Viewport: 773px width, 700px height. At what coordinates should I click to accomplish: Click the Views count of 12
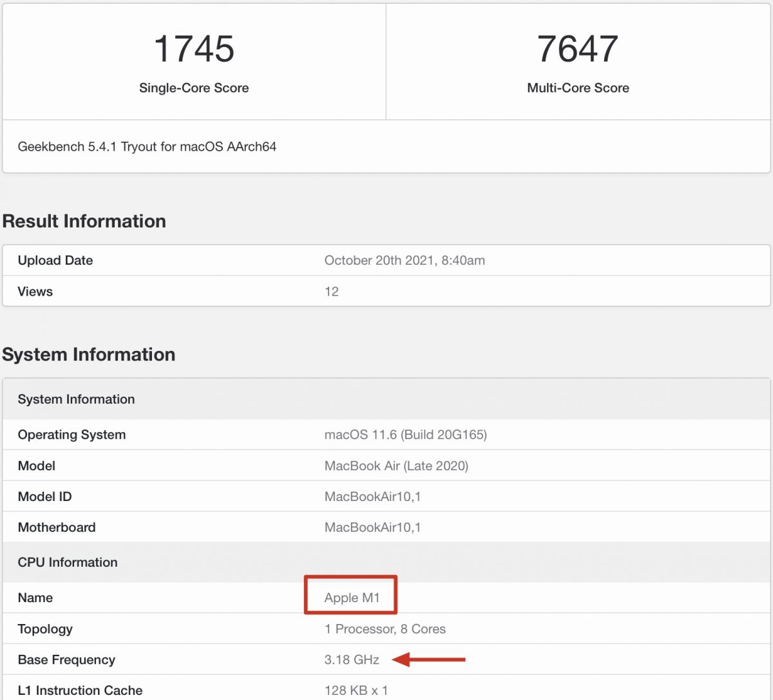pos(332,292)
